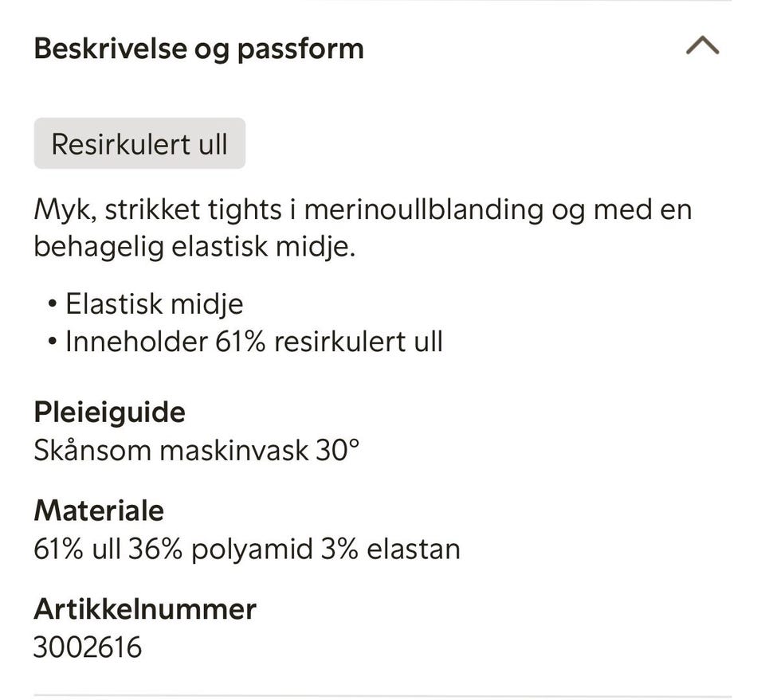This screenshot has height=700, width=765.
Task: Collapse the section with the chevron arrow
Action: point(702,48)
